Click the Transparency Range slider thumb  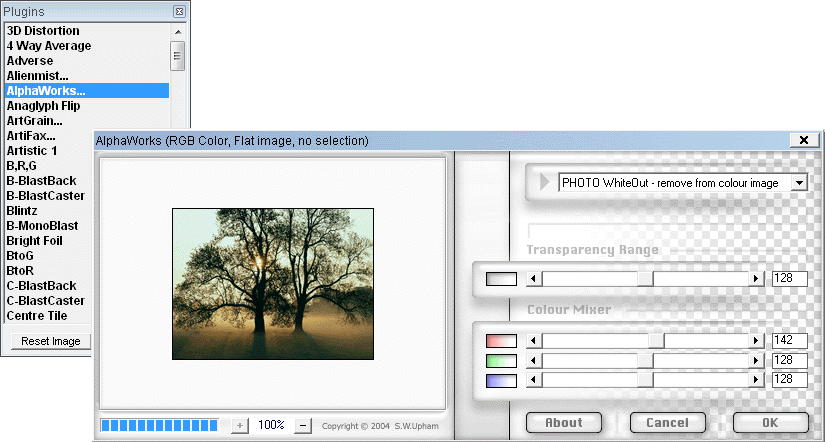[x=645, y=279]
